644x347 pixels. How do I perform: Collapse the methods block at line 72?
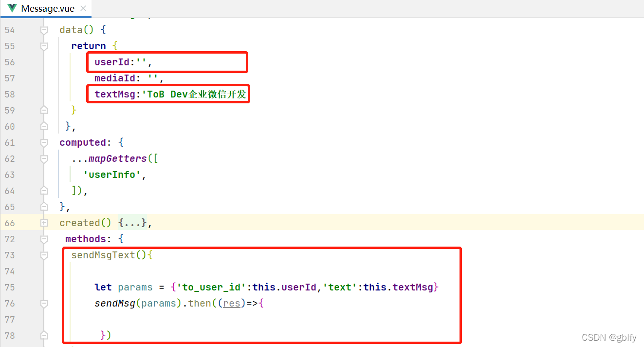(44, 239)
